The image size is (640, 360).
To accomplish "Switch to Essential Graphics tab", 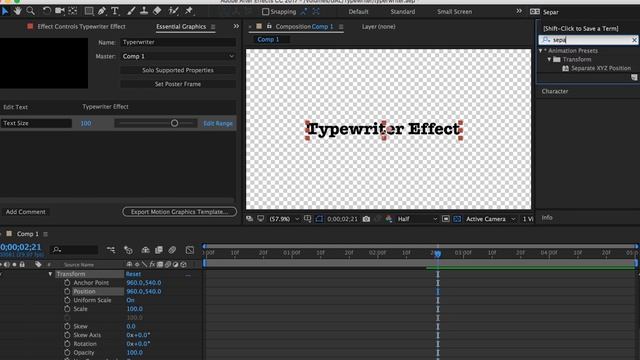I will [181, 27].
